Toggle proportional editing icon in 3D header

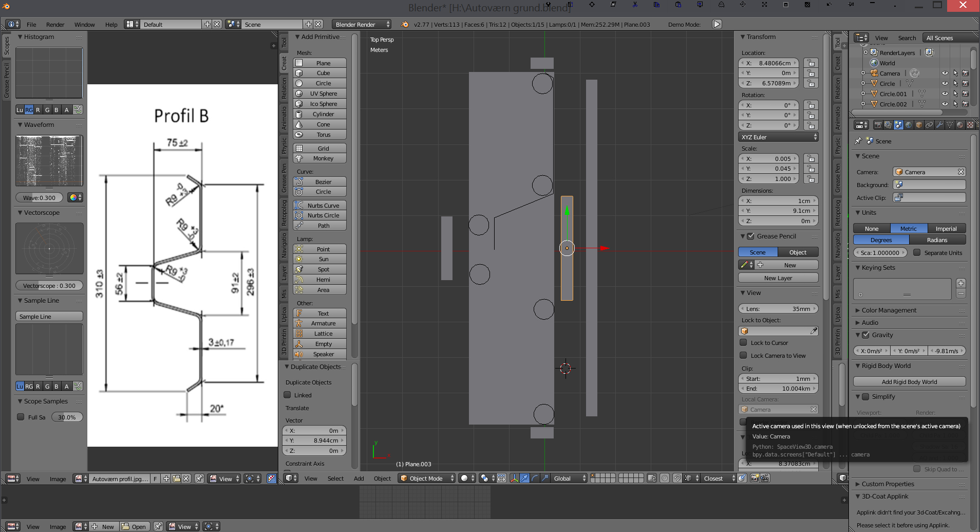(665, 478)
